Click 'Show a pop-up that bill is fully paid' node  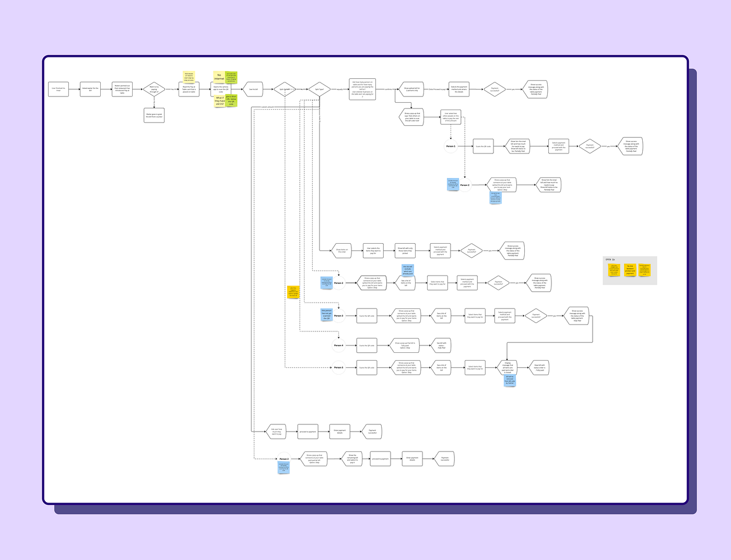[405, 345]
